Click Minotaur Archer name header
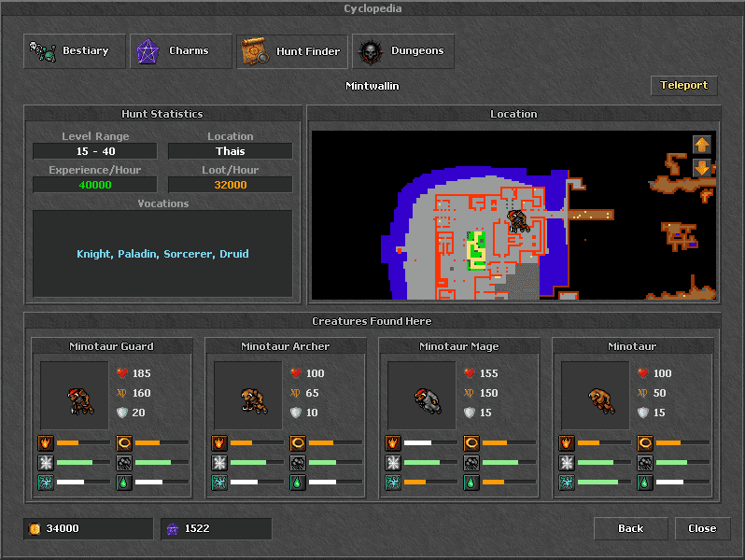 pos(285,346)
